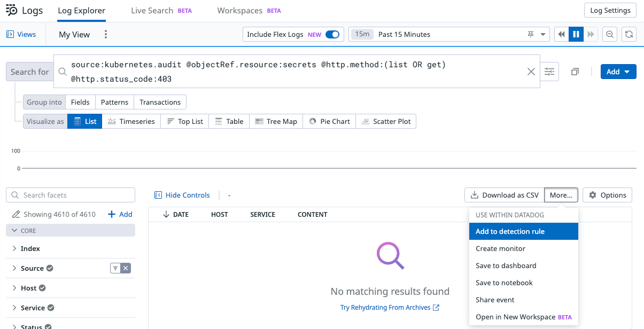
Task: Copy the query using the duplicate icon
Action: (x=575, y=71)
